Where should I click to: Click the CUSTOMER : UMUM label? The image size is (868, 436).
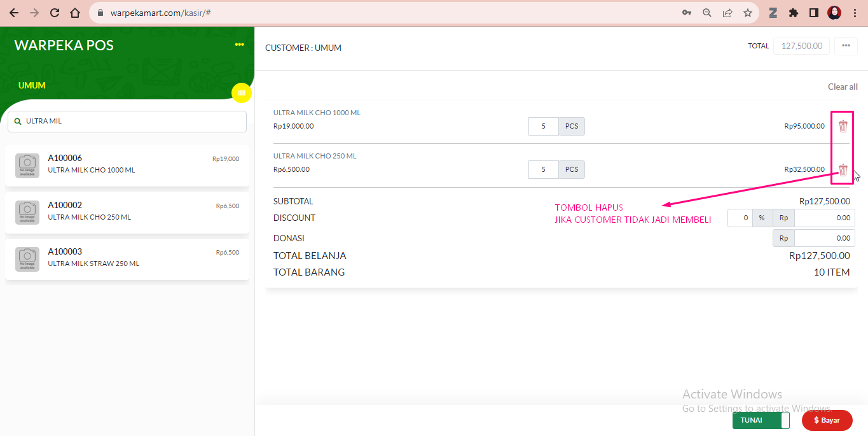303,48
